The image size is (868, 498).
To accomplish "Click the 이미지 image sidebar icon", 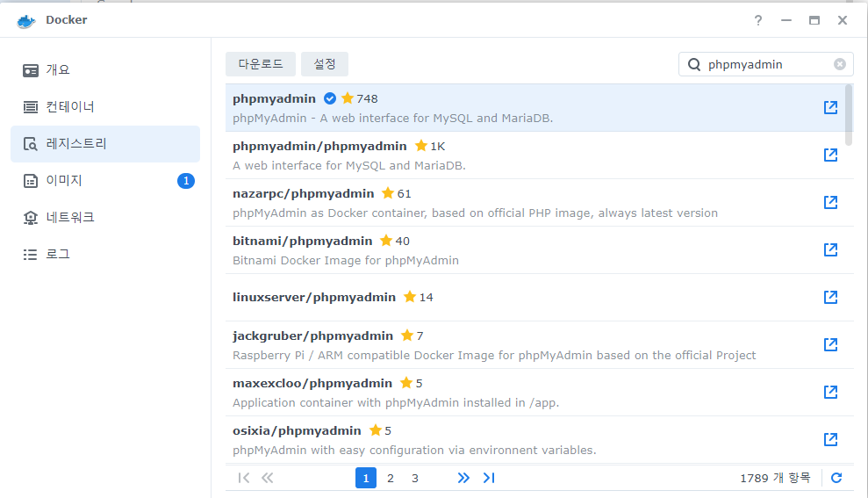I will point(31,181).
